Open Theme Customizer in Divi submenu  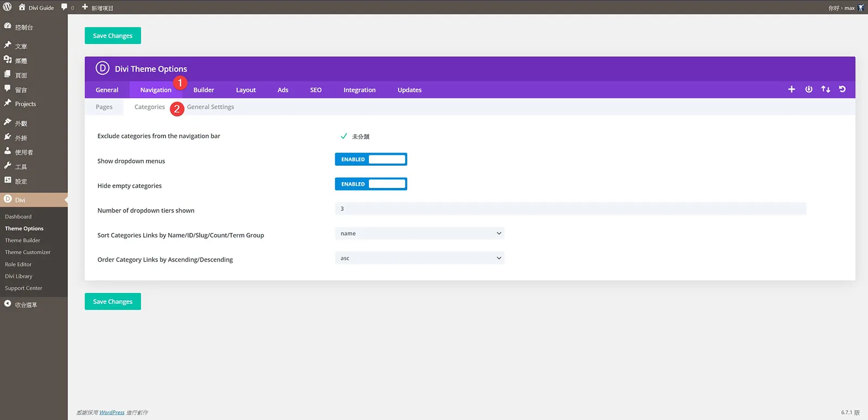[x=28, y=253]
